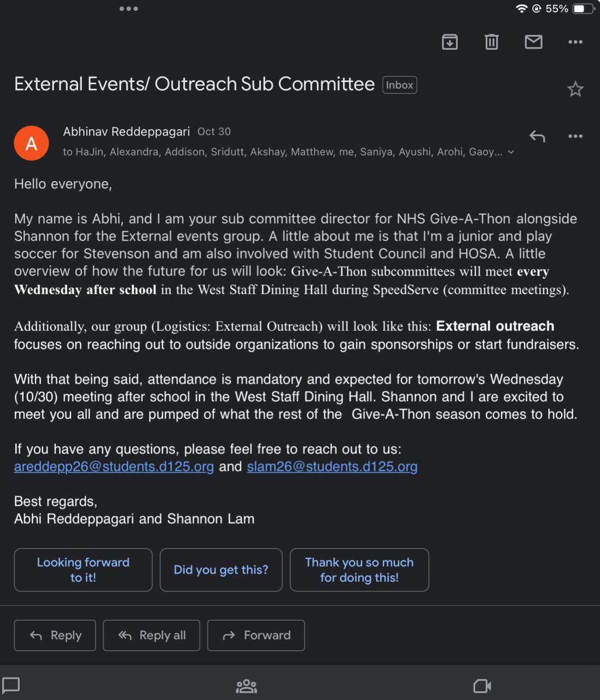Archive this email with the archive icon
Viewport: 600px width, 700px height.
(450, 42)
